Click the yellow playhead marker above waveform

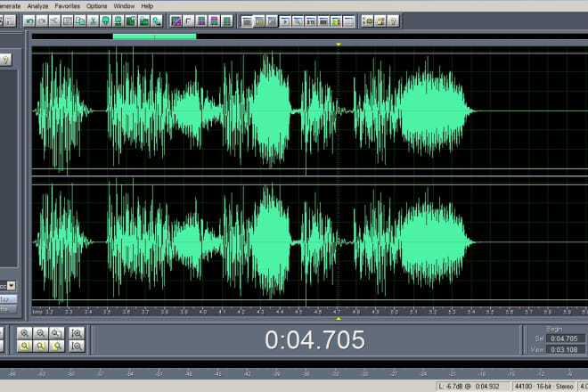point(339,45)
